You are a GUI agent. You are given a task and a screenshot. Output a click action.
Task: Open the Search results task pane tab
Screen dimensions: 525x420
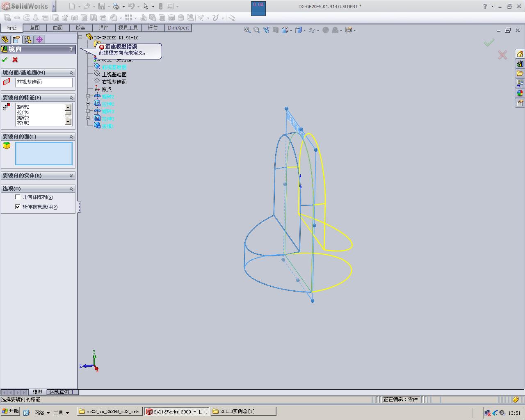coord(520,83)
